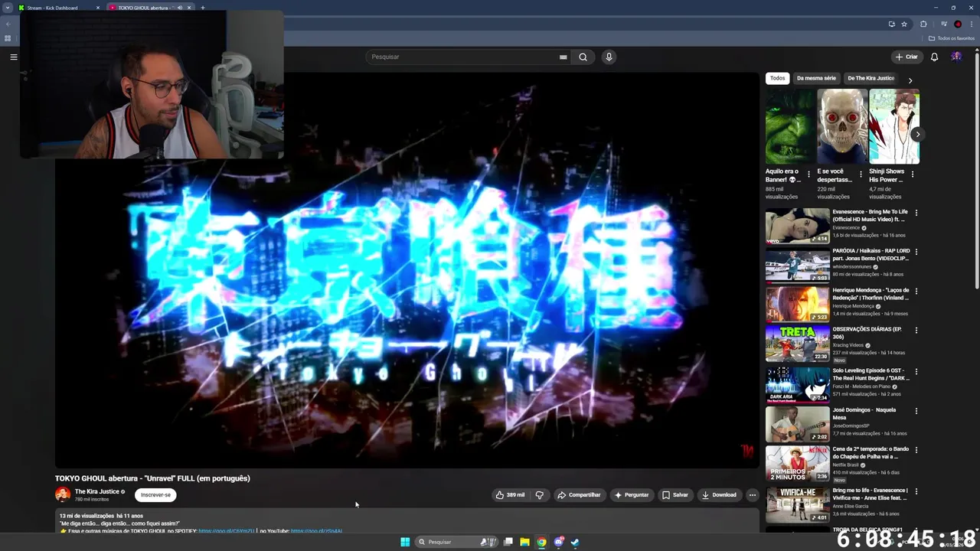Select the De The Kira Justice chip
The height and width of the screenshot is (551, 980).
point(871,78)
